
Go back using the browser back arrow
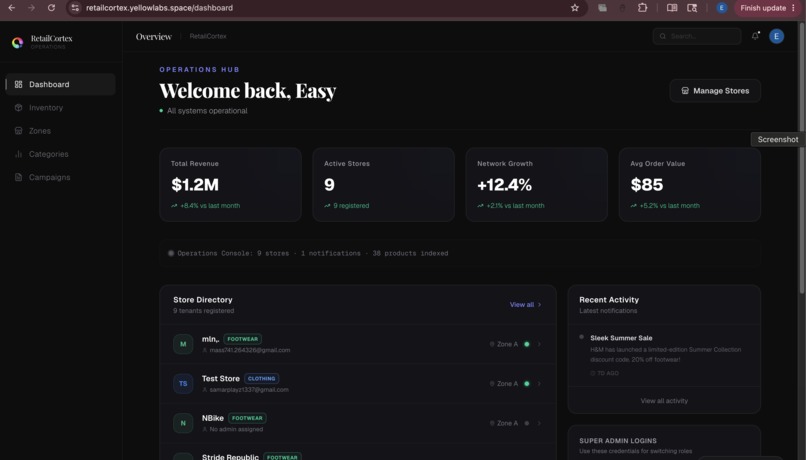pyautogui.click(x=11, y=8)
